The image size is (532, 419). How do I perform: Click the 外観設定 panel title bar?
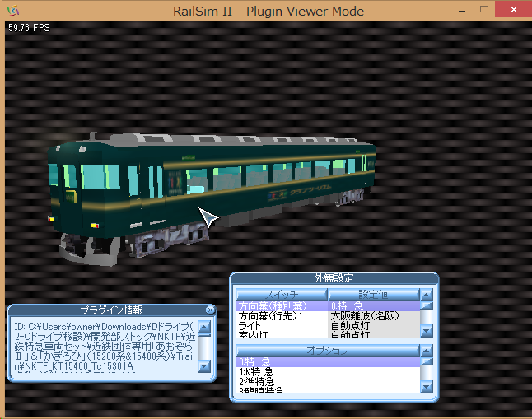click(x=334, y=278)
